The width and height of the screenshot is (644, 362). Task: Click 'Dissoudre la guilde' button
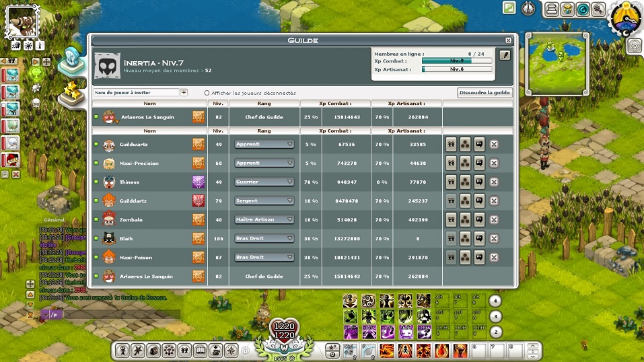pyautogui.click(x=485, y=93)
